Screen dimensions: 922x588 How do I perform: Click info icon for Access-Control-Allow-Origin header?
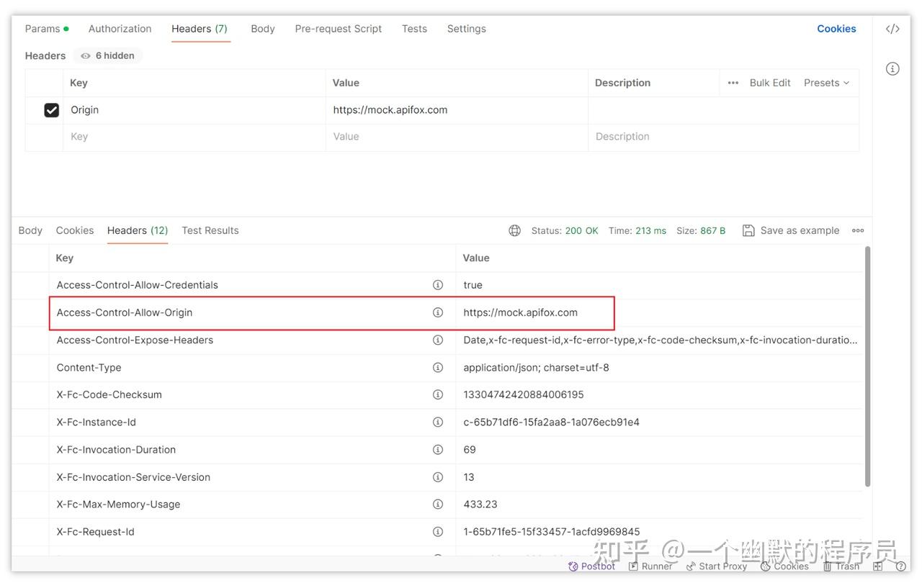(x=437, y=312)
